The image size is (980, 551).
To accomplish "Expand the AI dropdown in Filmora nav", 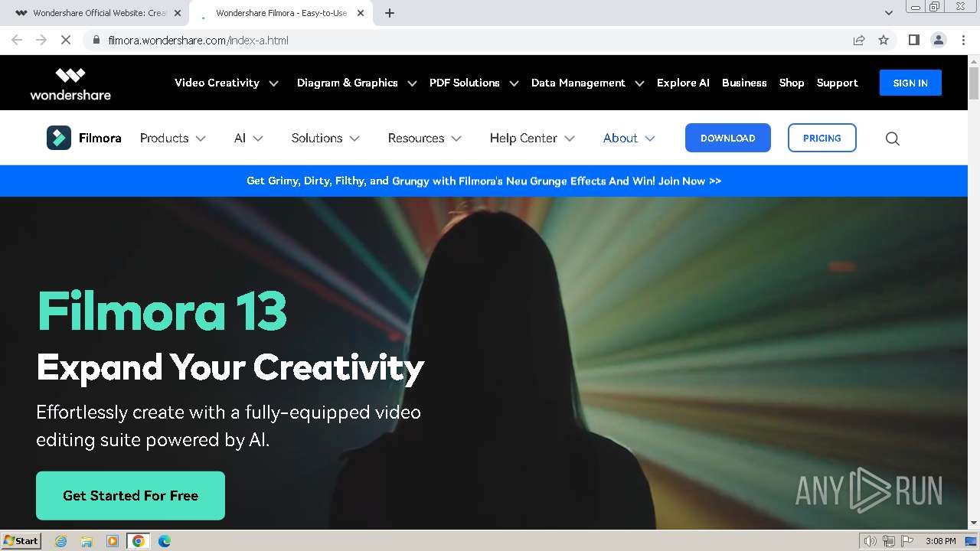I will point(248,139).
